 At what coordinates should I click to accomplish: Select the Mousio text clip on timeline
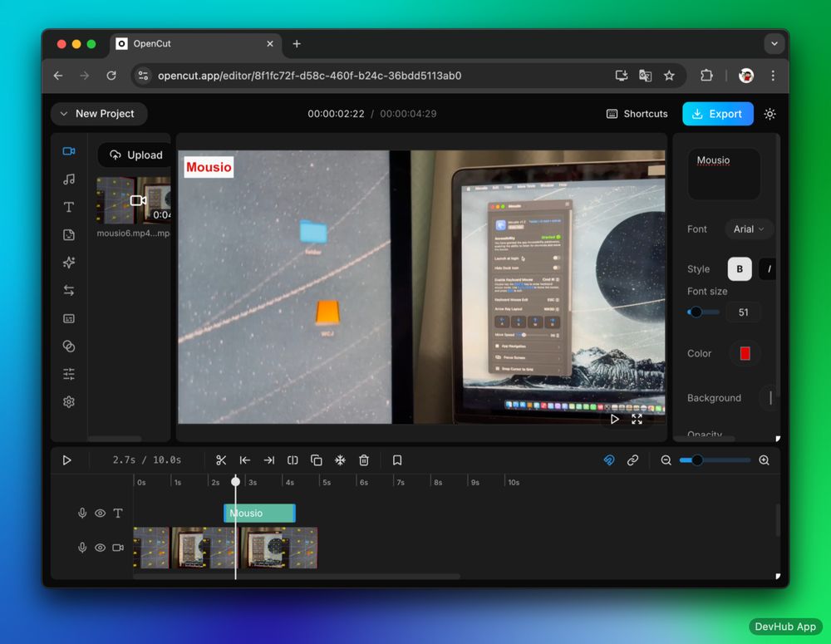point(259,513)
